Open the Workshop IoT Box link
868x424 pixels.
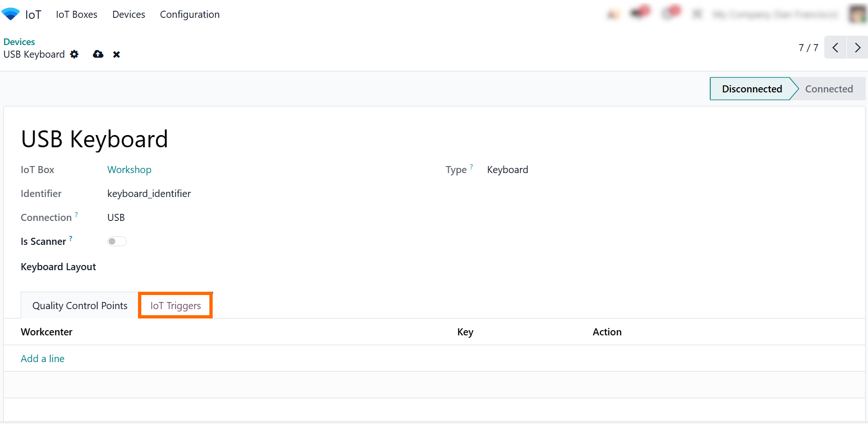pos(129,170)
